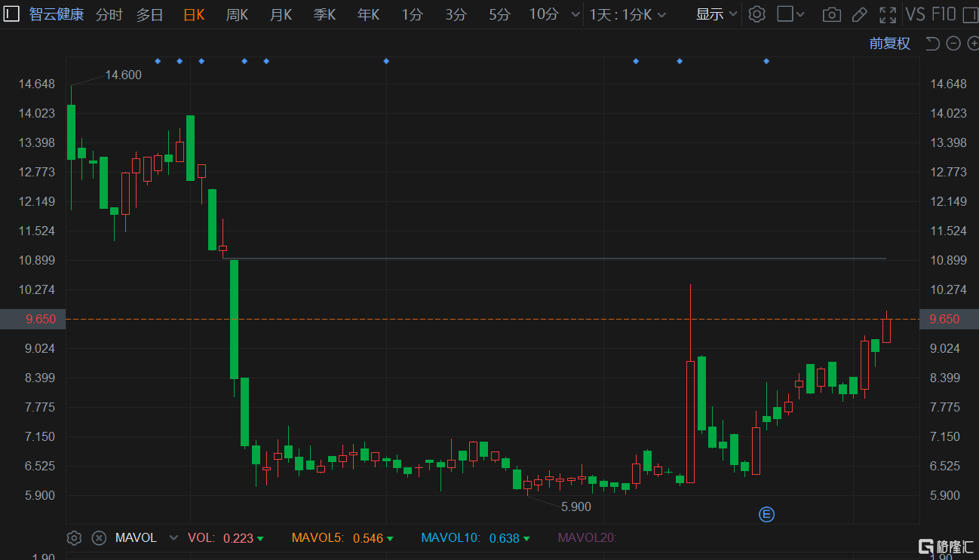Toggle MAVOL20 line visibility

(x=587, y=538)
